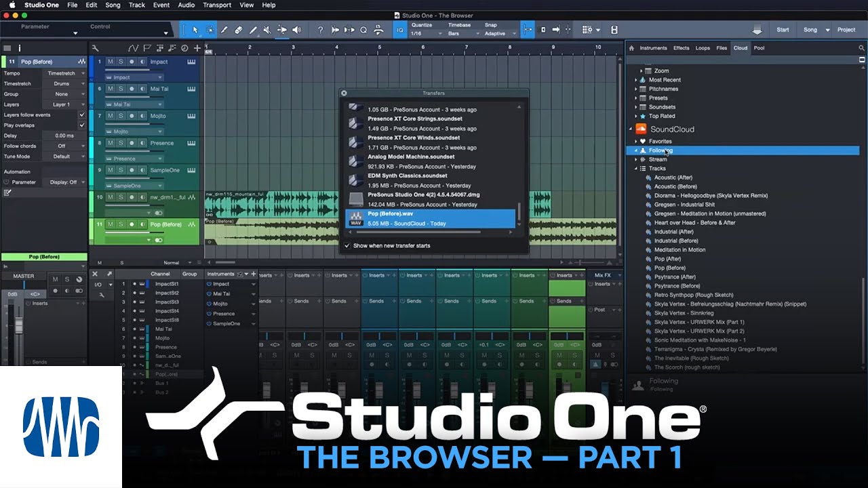This screenshot has height=488, width=868.
Task: Toggle Layers follow events checkbox
Action: [82, 115]
